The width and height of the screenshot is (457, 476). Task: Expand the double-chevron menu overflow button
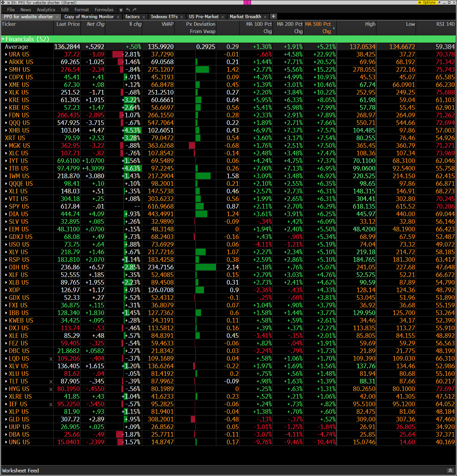point(121,10)
